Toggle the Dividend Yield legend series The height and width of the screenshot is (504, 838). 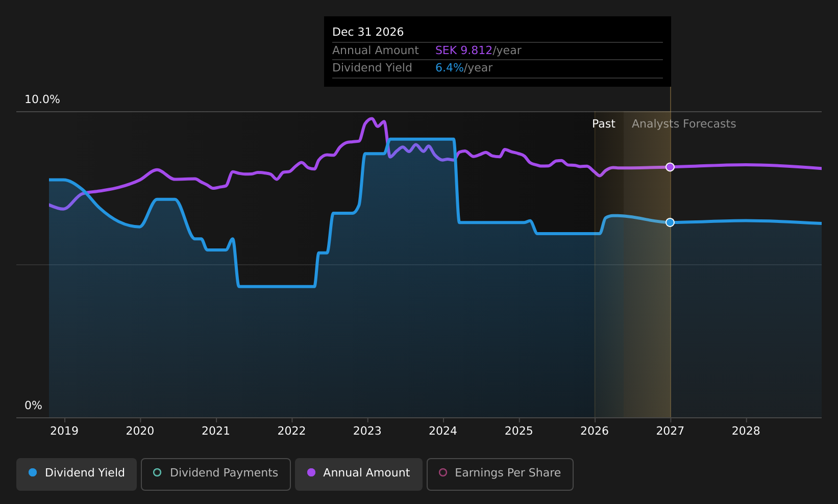tap(77, 474)
